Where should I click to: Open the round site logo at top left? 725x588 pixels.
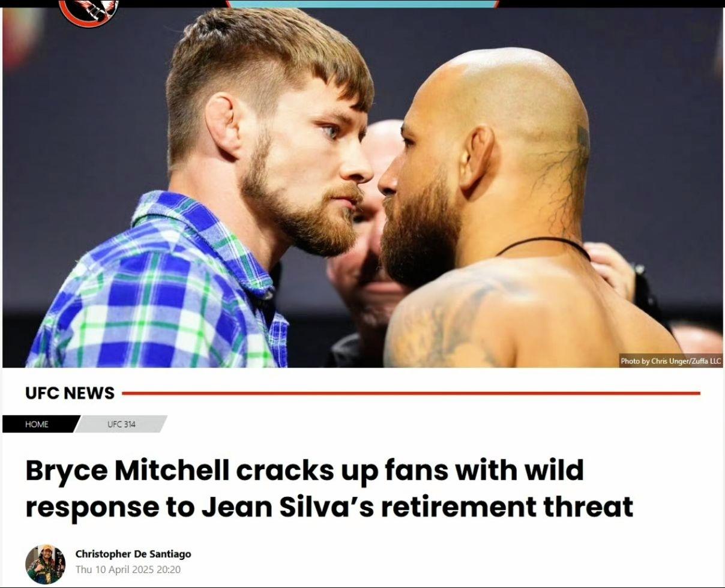[89, 10]
